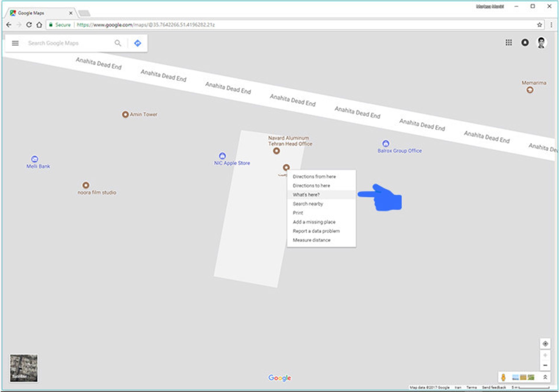Click the Map data ©2017 Google text

tap(429, 387)
